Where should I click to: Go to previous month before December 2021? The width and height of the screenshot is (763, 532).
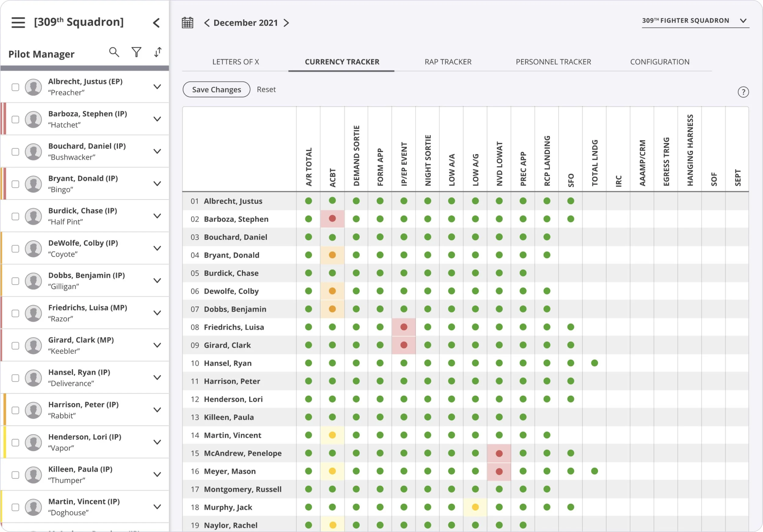click(x=207, y=23)
